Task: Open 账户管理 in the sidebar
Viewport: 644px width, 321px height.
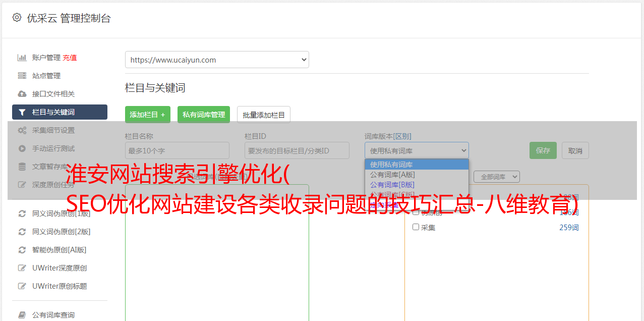Action: pyautogui.click(x=46, y=58)
